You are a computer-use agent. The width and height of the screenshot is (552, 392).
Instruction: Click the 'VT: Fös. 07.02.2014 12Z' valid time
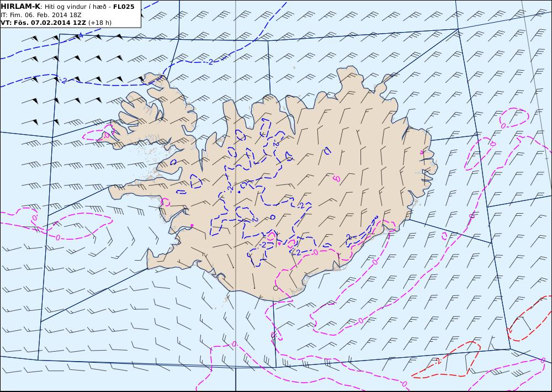[x=44, y=23]
